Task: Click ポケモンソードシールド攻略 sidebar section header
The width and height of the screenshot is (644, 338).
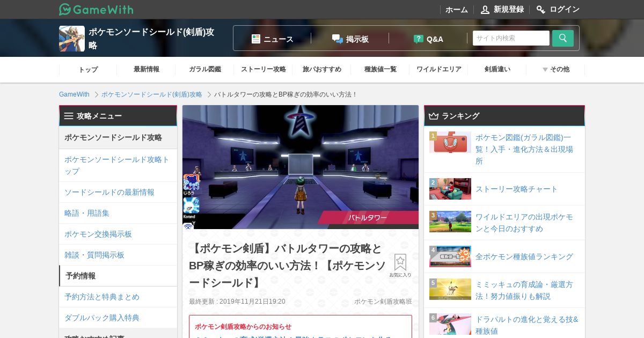Action: click(118, 137)
